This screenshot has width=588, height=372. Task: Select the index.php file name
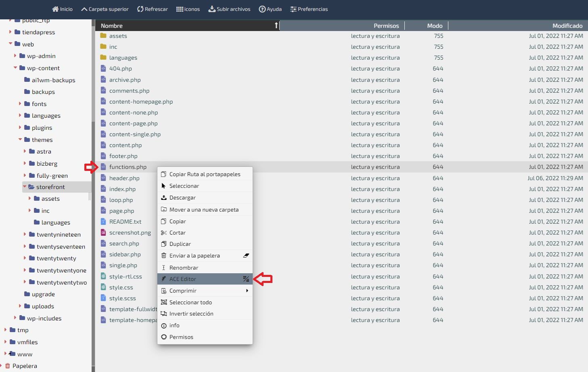pyautogui.click(x=122, y=189)
